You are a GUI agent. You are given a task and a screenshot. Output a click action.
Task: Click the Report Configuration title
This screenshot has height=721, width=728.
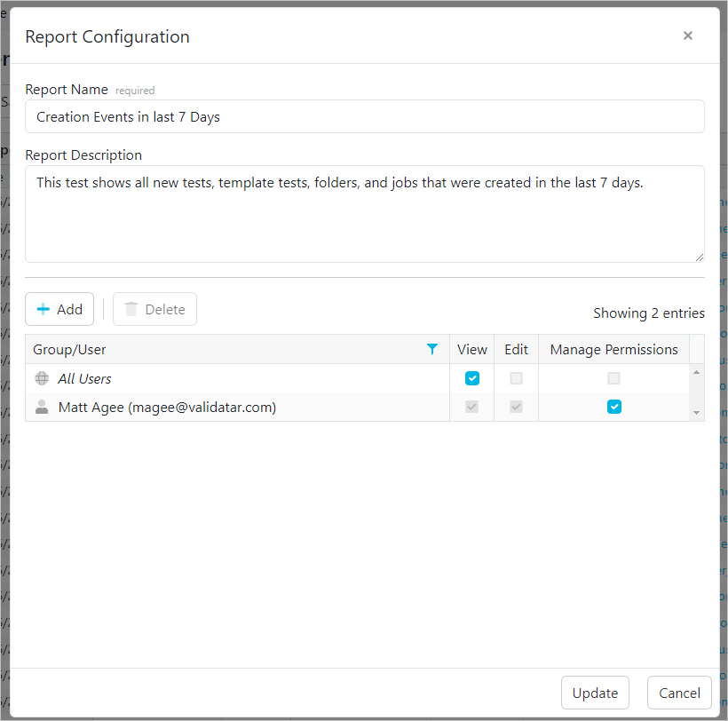(x=107, y=36)
